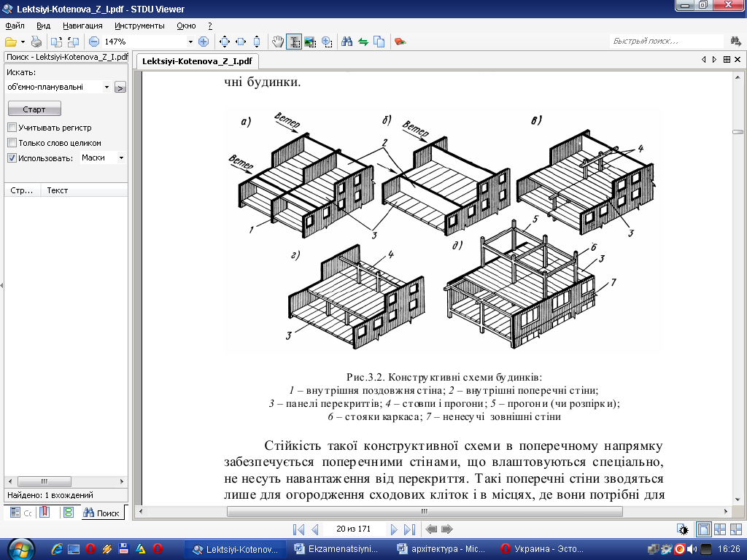This screenshot has height=560, width=747.
Task: Open the Инструменты menu
Action: 139,26
